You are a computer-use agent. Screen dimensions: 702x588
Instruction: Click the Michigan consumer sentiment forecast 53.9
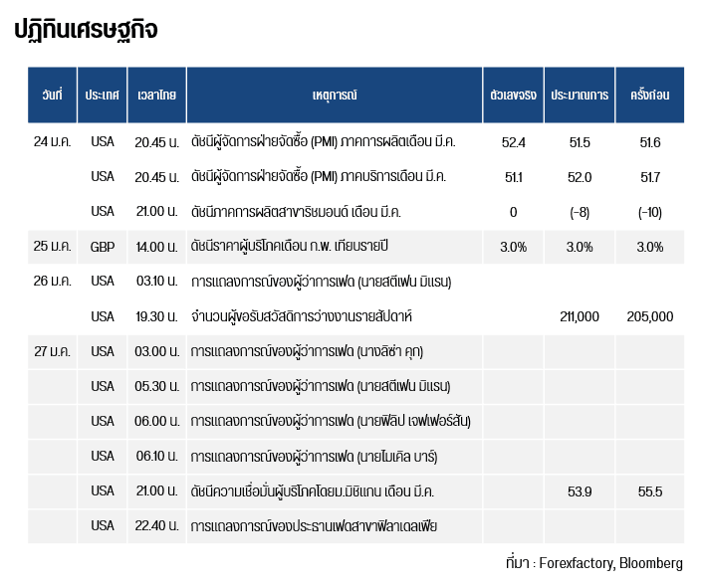580,491
